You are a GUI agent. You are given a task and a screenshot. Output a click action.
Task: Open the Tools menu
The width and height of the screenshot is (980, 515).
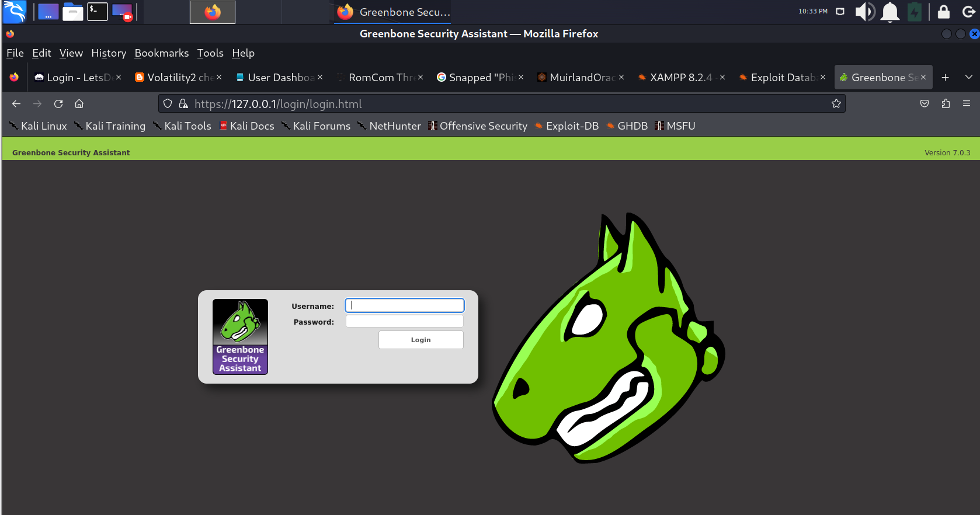(210, 53)
